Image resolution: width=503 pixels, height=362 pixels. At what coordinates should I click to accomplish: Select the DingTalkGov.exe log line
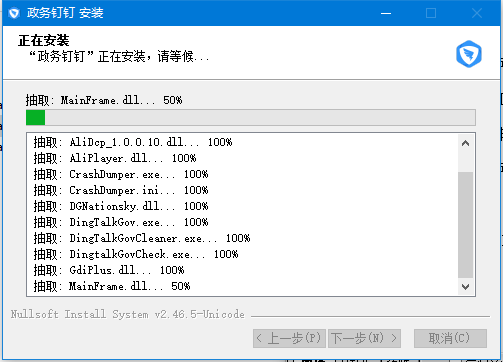(121, 222)
